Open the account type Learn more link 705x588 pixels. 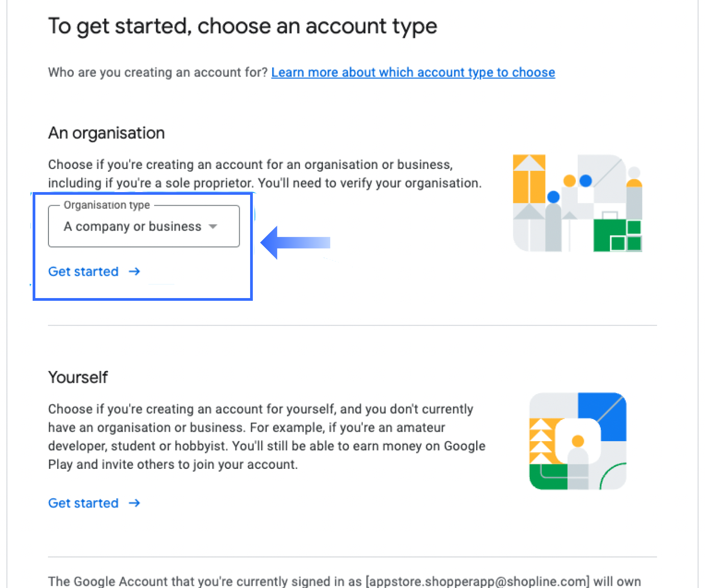[413, 72]
